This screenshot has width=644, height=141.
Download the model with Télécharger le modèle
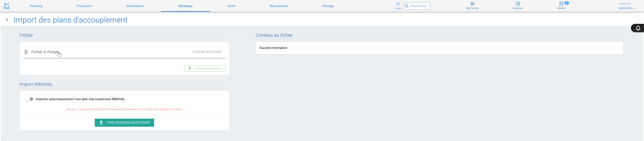(205, 69)
